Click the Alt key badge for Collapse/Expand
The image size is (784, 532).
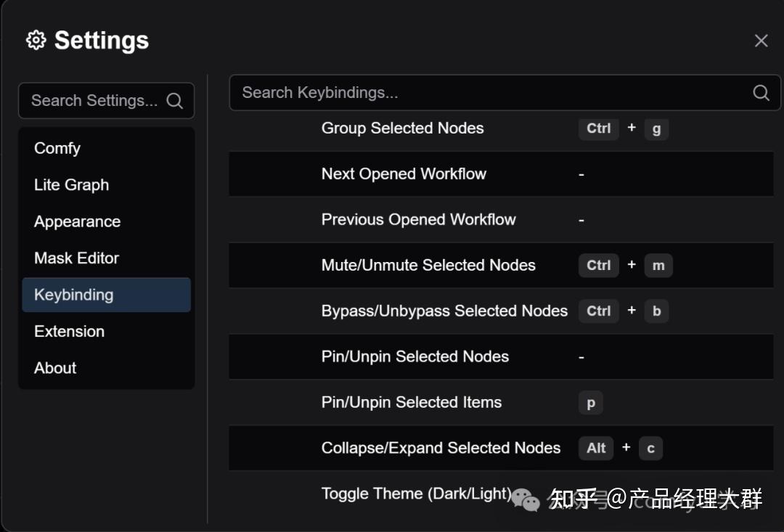[596, 449]
